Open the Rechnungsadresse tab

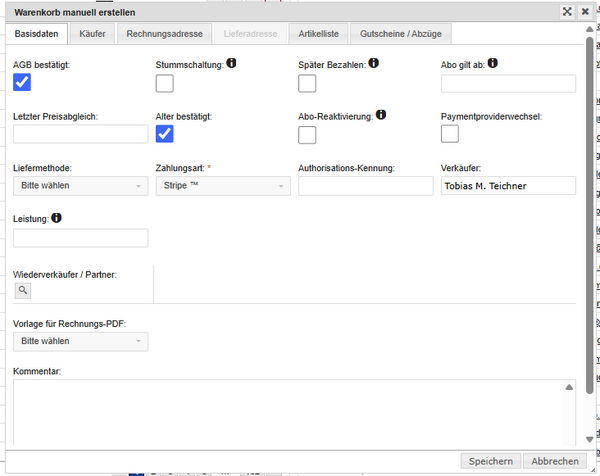tap(165, 34)
